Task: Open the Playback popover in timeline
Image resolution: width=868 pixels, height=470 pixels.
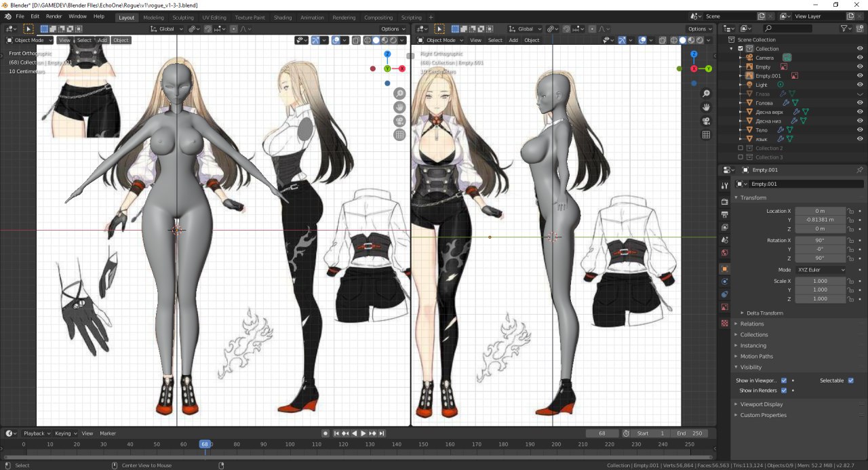Action: [x=36, y=433]
